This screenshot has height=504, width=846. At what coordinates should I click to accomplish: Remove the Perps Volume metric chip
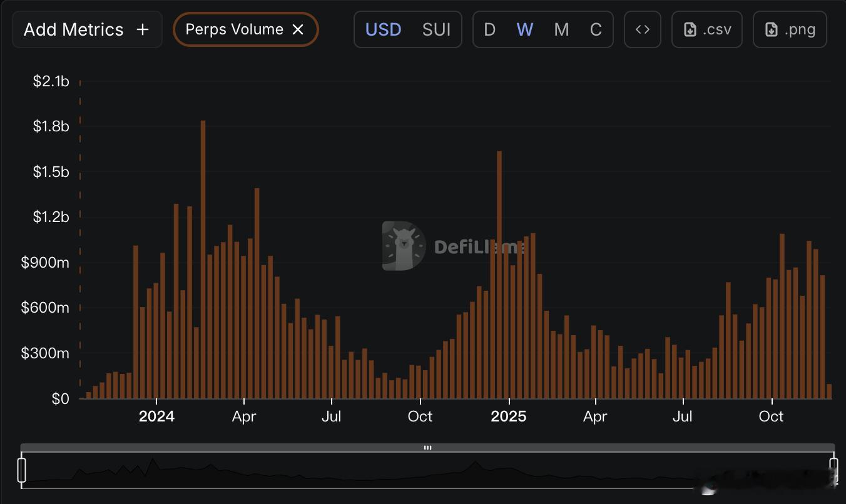[298, 29]
